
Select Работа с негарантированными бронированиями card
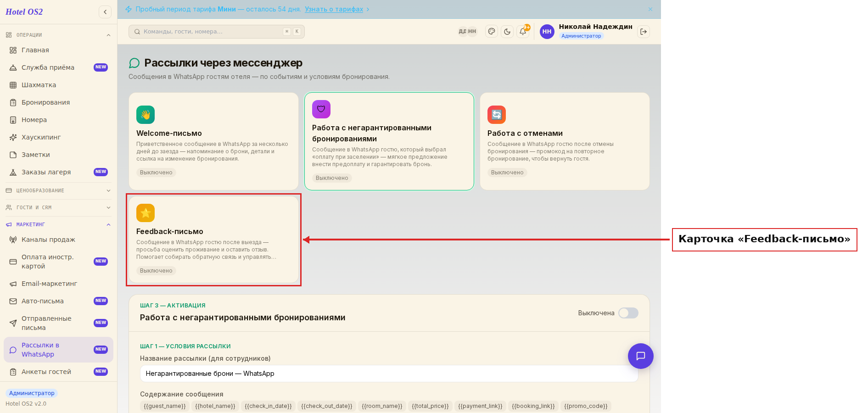point(389,141)
